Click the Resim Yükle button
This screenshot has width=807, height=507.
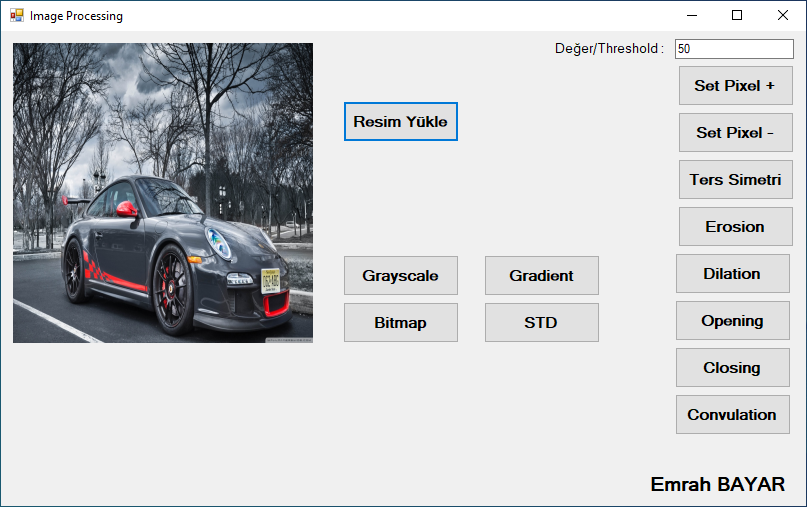click(x=400, y=121)
